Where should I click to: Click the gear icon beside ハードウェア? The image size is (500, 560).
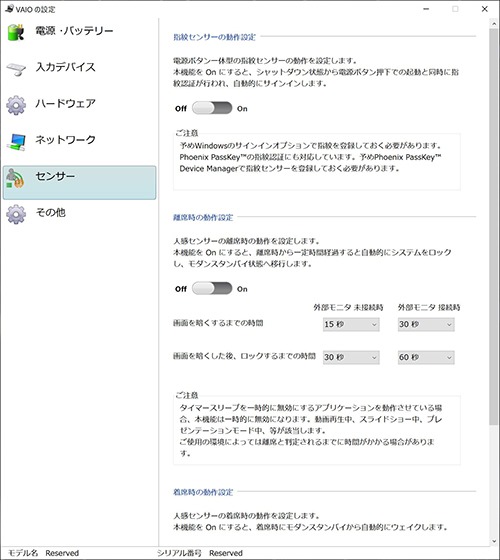click(x=16, y=105)
